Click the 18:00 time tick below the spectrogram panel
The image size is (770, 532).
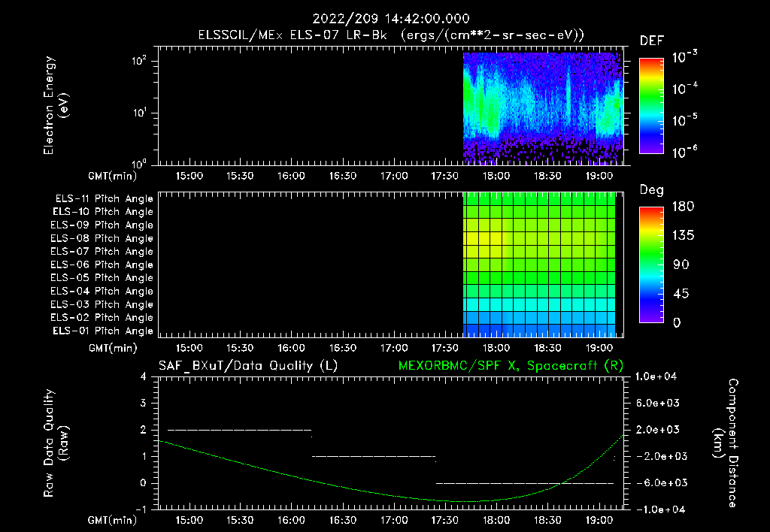point(496,176)
